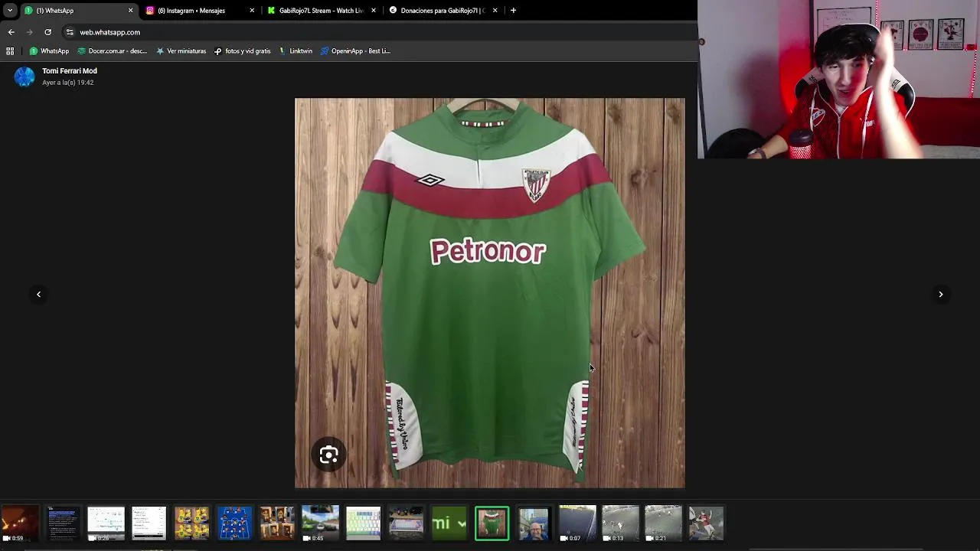Open the Ver miniaturas bookmark
Image resolution: width=980 pixels, height=551 pixels.
181,51
